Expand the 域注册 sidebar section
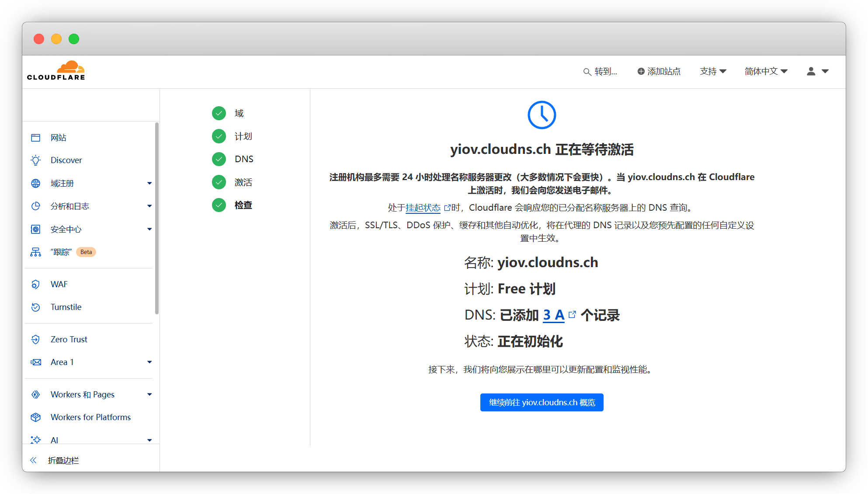The width and height of the screenshot is (868, 494). point(149,183)
